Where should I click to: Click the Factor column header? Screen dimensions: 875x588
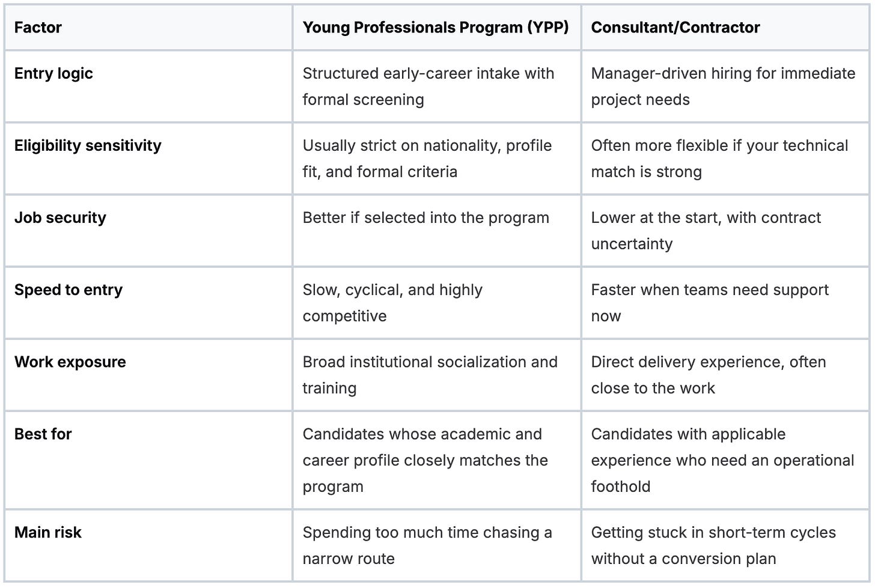[38, 28]
